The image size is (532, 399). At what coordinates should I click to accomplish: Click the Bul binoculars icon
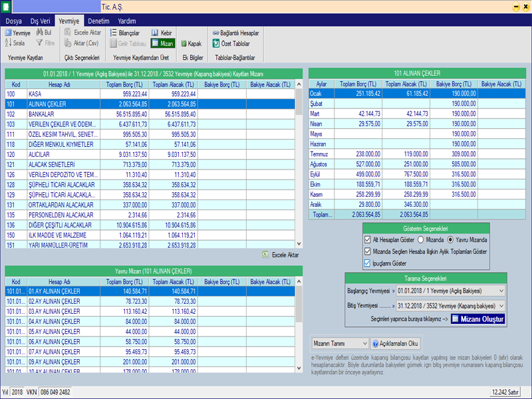point(39,32)
